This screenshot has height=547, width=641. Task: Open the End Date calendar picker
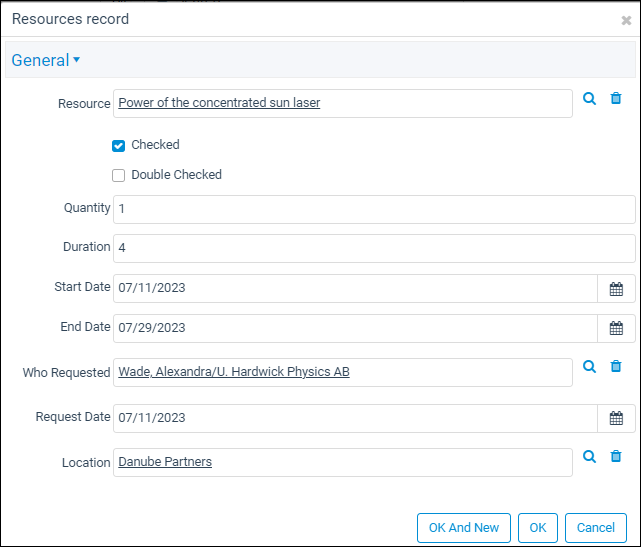click(x=616, y=328)
